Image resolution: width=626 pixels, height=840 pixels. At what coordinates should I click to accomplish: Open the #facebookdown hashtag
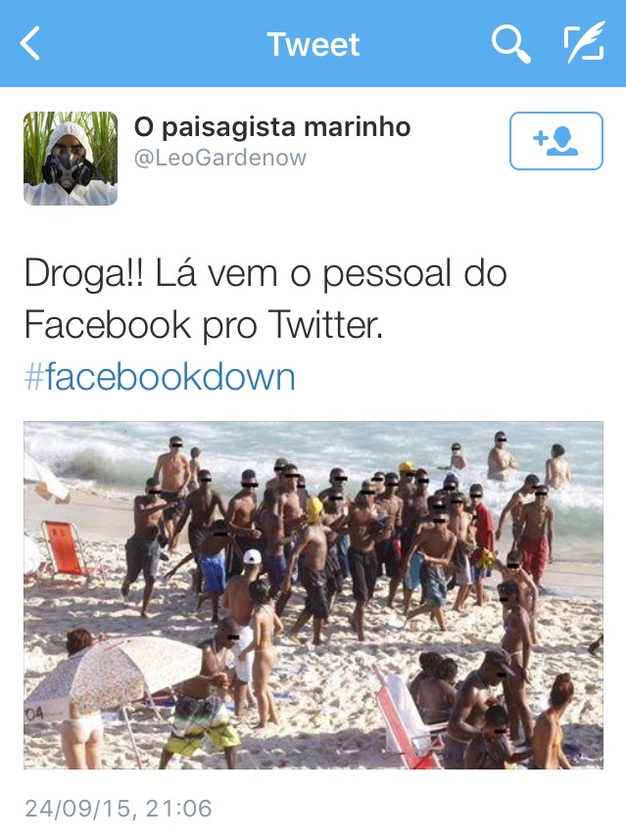(160, 377)
